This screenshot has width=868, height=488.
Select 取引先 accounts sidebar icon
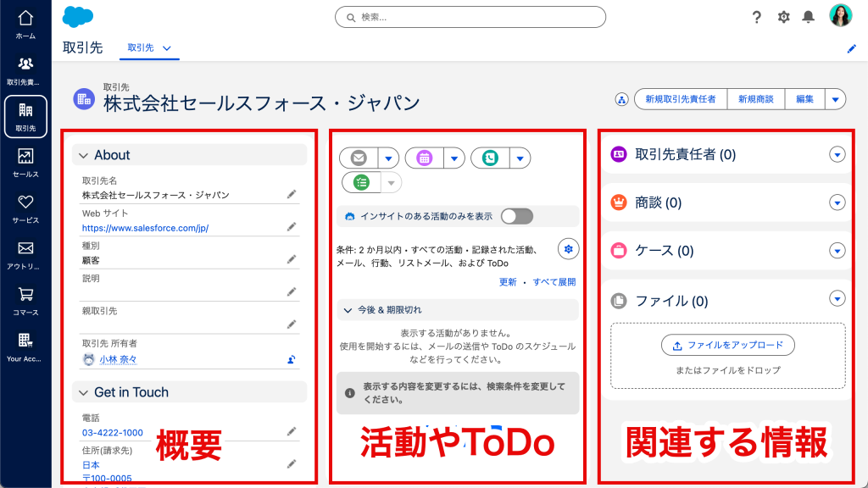[x=25, y=117]
